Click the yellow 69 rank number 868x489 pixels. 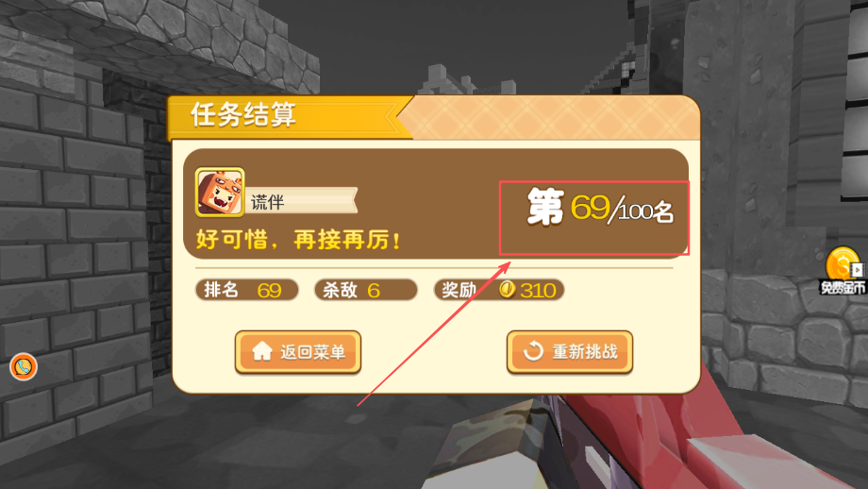click(590, 207)
